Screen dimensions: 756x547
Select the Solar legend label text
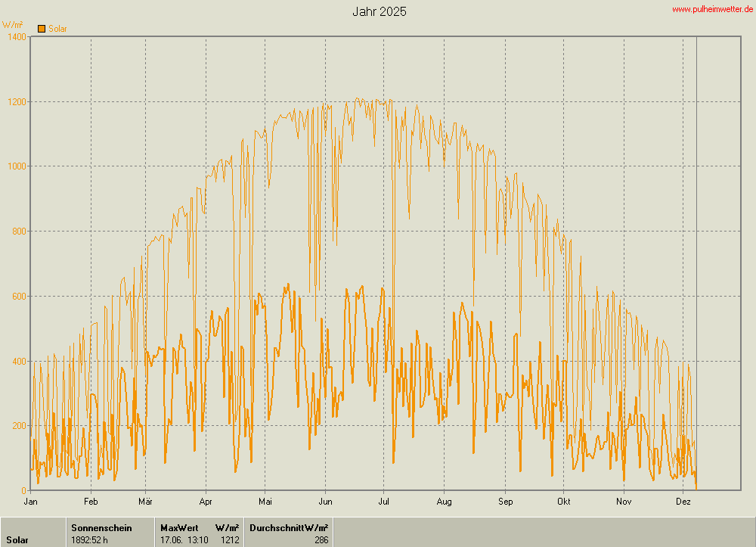click(x=57, y=29)
